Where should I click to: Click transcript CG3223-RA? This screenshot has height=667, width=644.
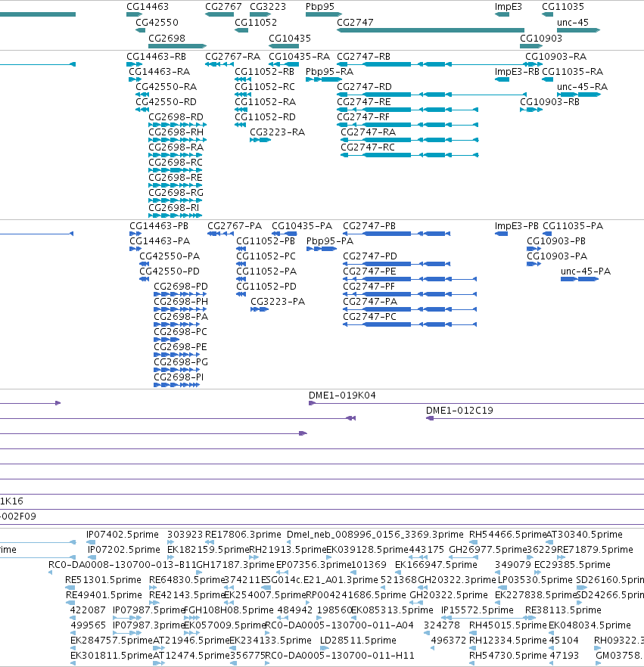coord(277,132)
